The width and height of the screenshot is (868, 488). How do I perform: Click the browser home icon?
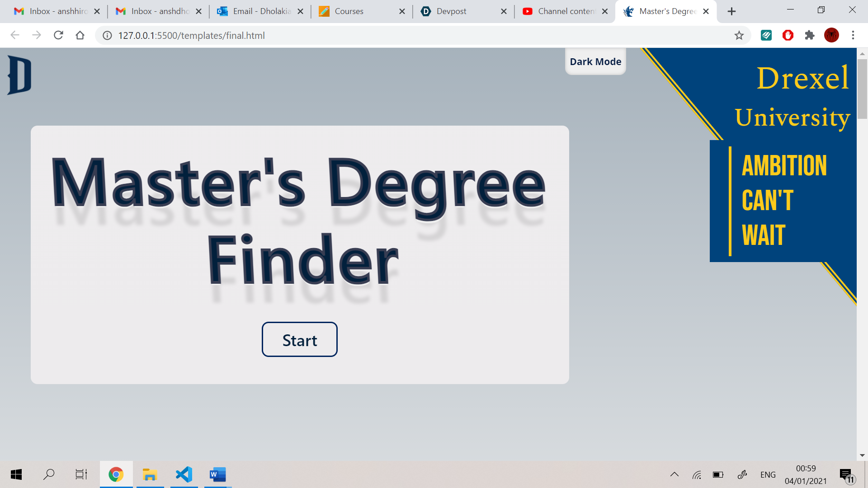coord(80,35)
